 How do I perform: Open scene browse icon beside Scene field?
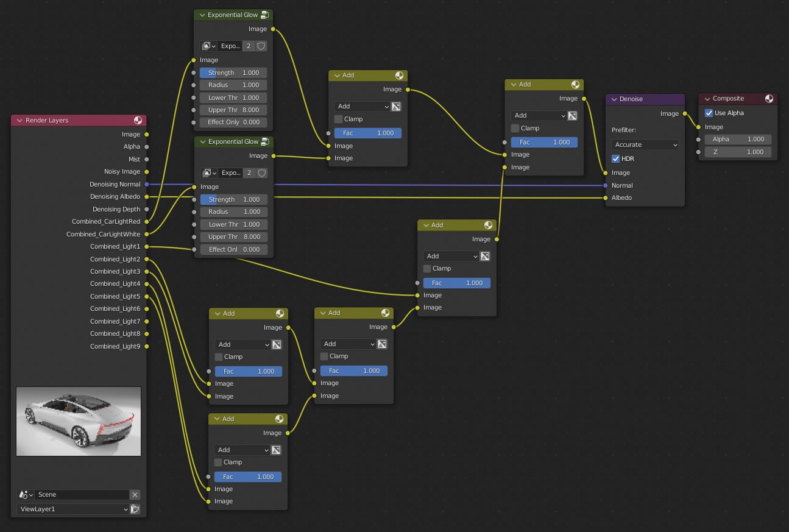24,495
